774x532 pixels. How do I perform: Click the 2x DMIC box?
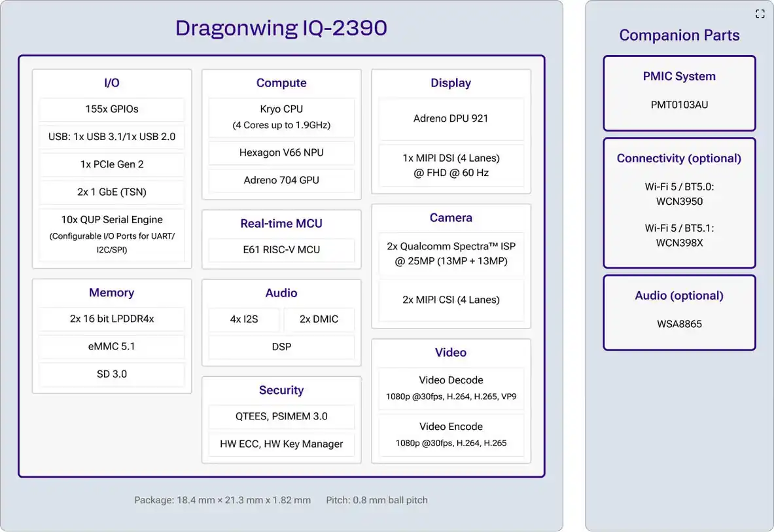pos(319,319)
